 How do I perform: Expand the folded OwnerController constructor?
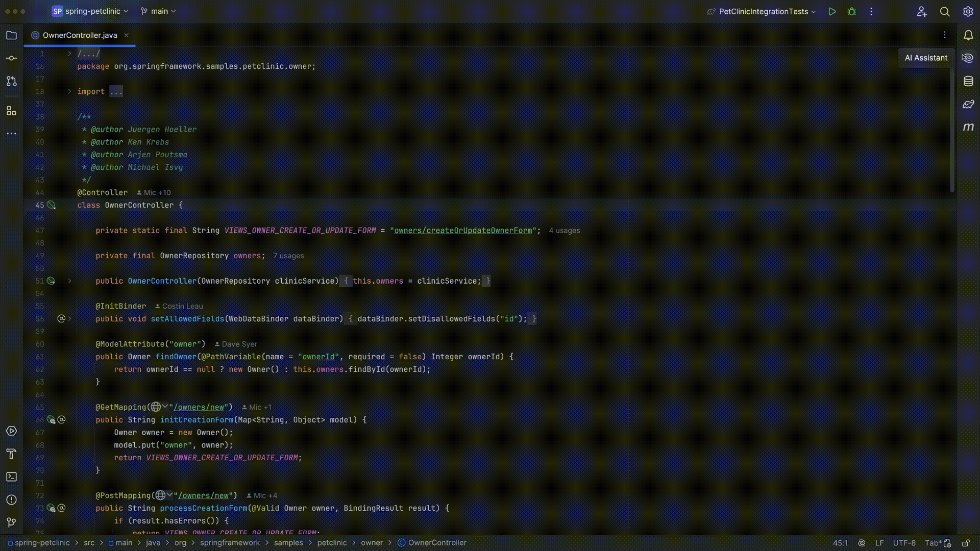click(x=69, y=281)
